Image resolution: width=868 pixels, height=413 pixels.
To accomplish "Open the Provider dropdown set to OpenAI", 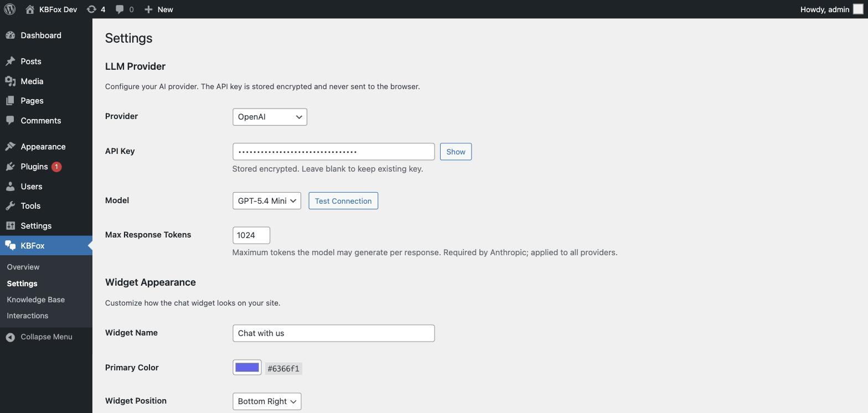I will point(270,117).
